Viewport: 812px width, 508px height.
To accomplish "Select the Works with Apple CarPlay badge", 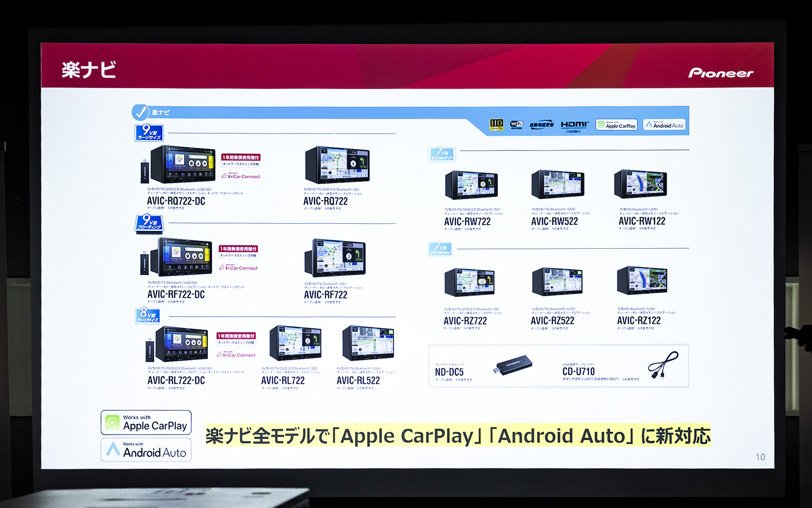I will (616, 125).
